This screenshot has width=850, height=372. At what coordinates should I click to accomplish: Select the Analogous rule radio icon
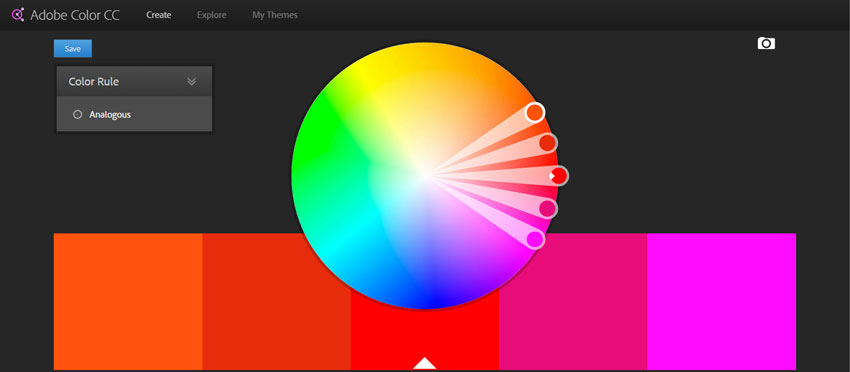point(78,114)
